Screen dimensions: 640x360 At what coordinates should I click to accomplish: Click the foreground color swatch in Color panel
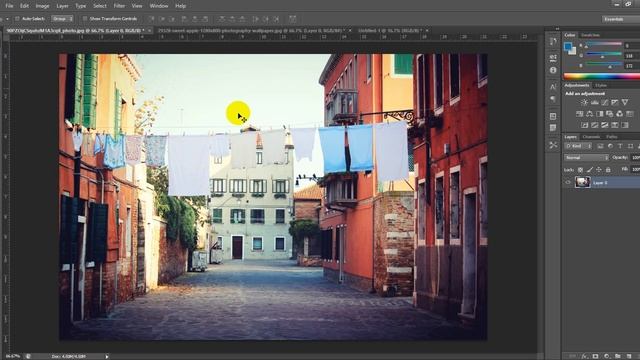(x=567, y=47)
